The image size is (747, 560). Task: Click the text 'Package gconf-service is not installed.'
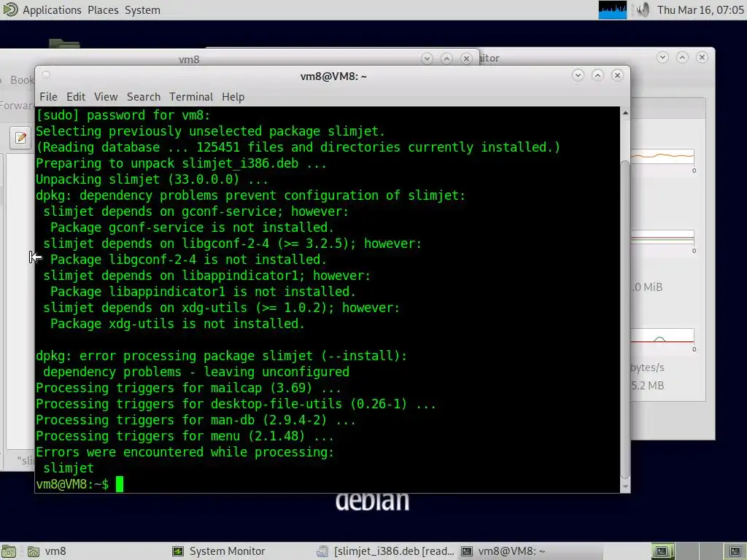click(x=192, y=227)
